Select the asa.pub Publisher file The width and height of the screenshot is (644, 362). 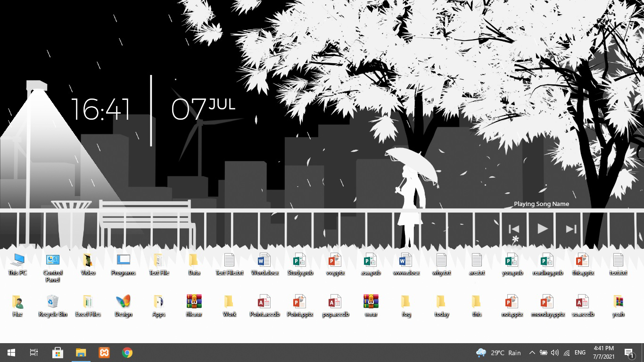point(371,264)
